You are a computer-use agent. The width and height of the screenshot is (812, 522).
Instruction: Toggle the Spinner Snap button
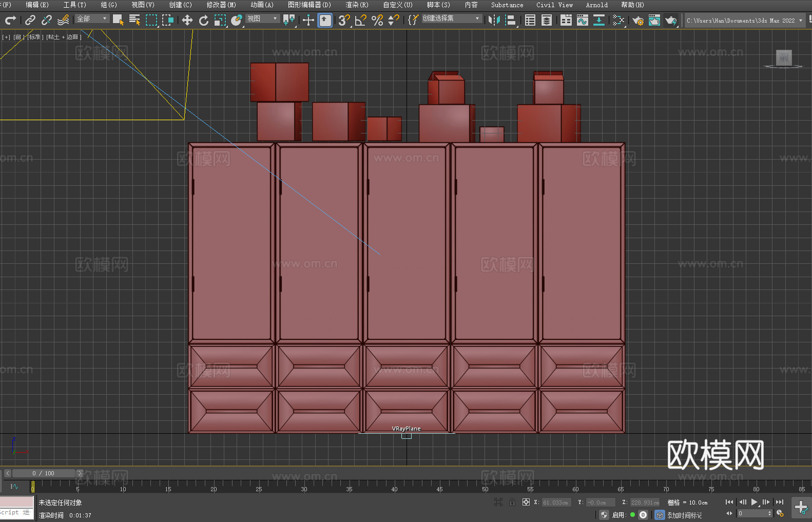coord(394,20)
